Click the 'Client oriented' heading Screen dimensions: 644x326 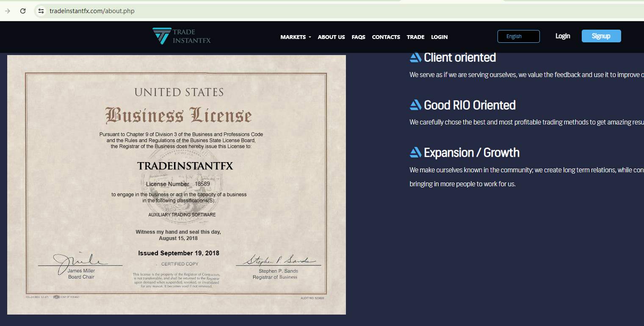click(460, 57)
